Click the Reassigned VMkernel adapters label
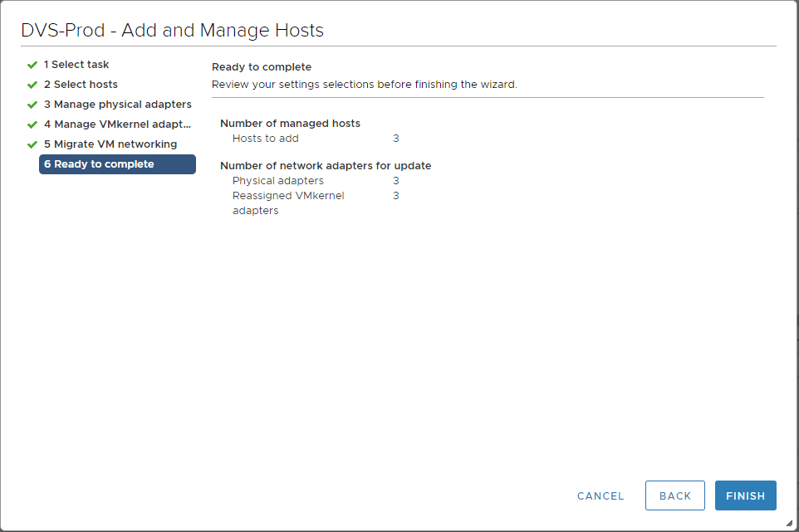Image resolution: width=799 pixels, height=532 pixels. click(288, 203)
